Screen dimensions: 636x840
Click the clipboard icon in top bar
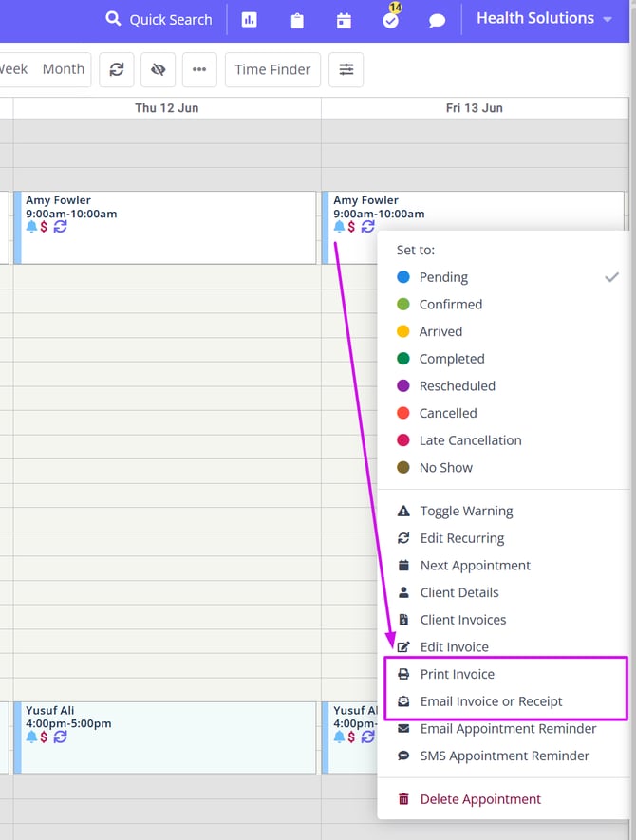[x=297, y=20]
